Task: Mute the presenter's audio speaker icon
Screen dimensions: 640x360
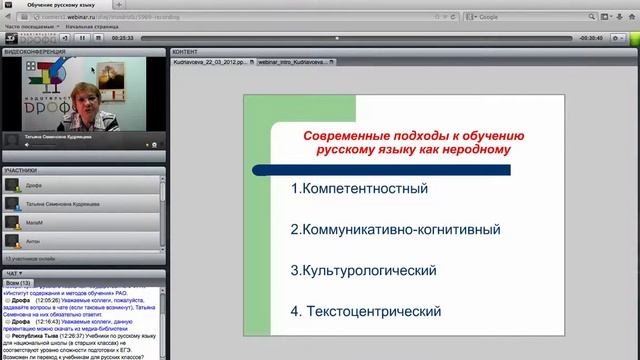Action: [x=27, y=144]
